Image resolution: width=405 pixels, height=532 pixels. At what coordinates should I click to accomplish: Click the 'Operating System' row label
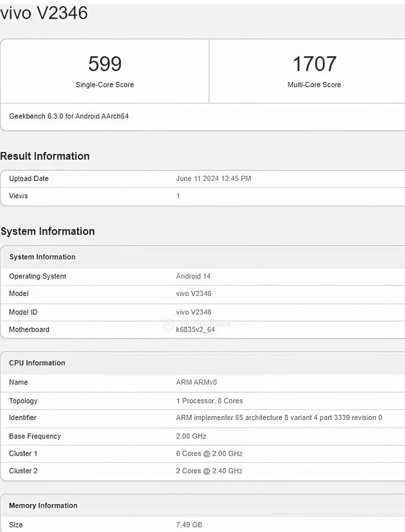point(38,276)
